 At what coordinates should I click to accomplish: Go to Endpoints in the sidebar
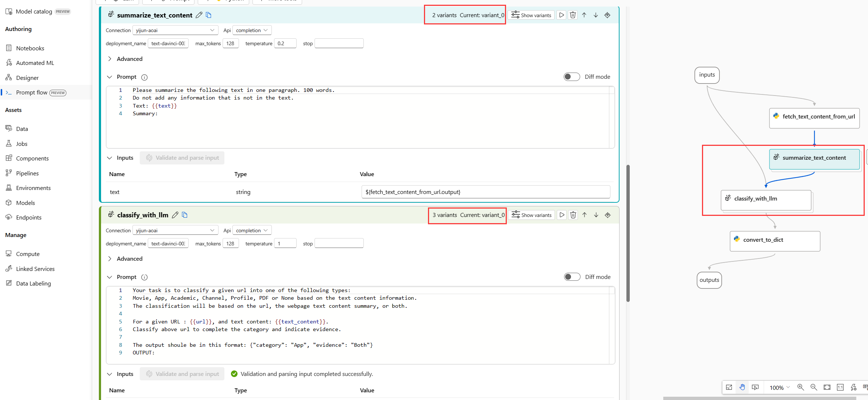[x=28, y=217]
